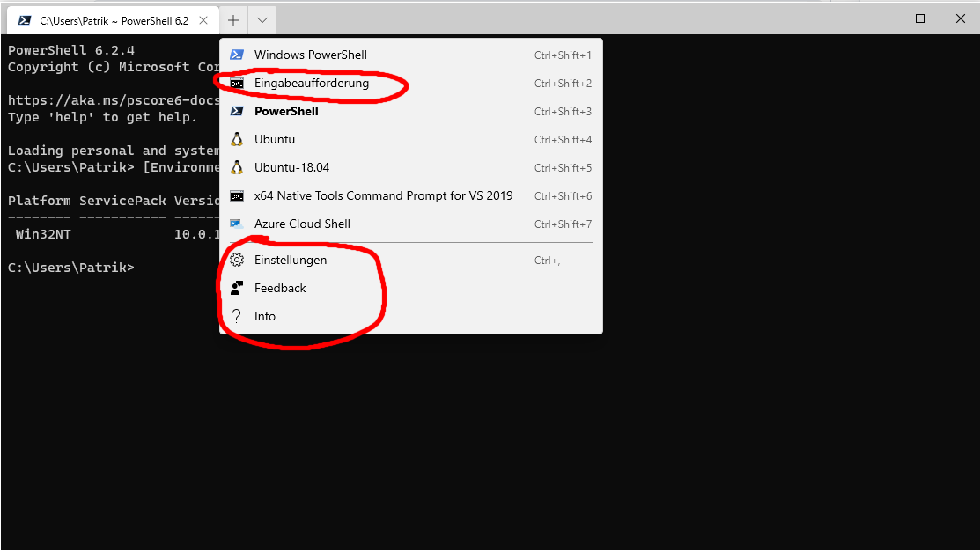Screen dimensions: 980x551
Task: Open Einstellungen from the menu
Action: (411, 260)
